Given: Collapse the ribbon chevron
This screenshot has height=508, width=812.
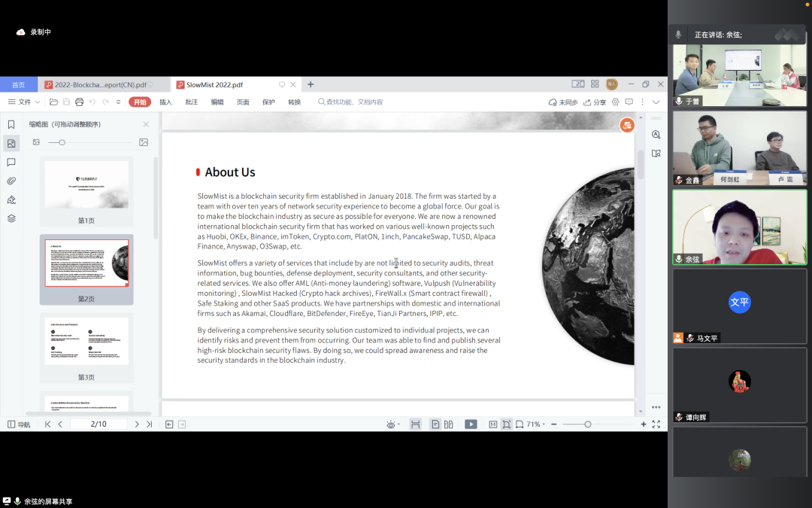Looking at the screenshot, I should 656,102.
